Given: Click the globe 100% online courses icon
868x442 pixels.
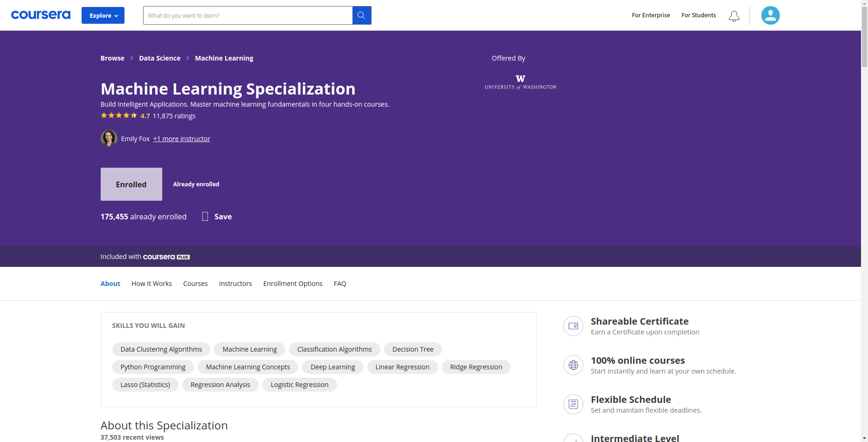Looking at the screenshot, I should 573,365.
